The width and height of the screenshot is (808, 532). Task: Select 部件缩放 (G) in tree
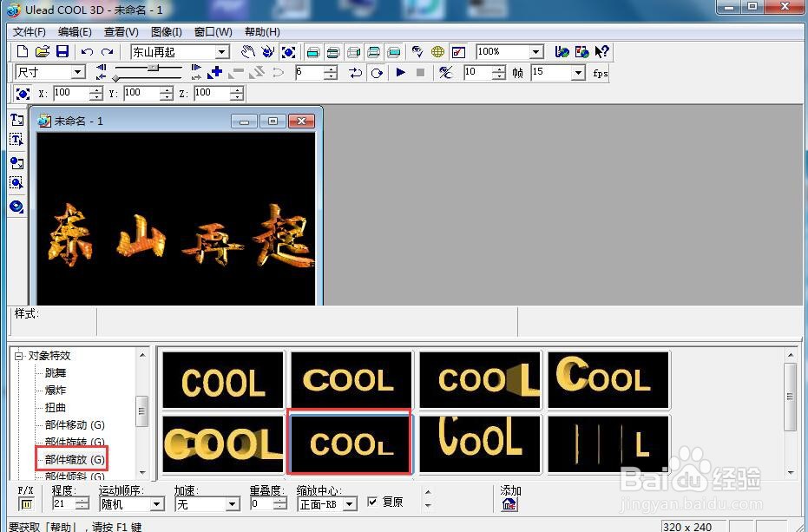[75, 459]
